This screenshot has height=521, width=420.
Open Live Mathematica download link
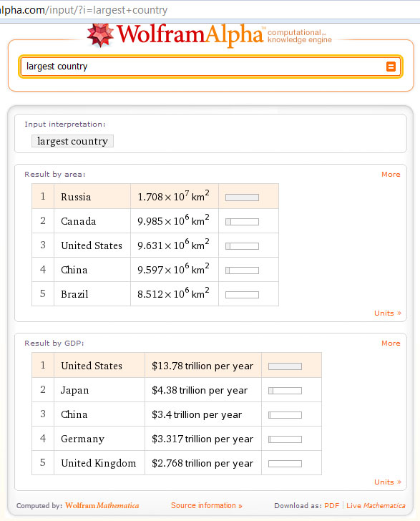[x=376, y=505]
